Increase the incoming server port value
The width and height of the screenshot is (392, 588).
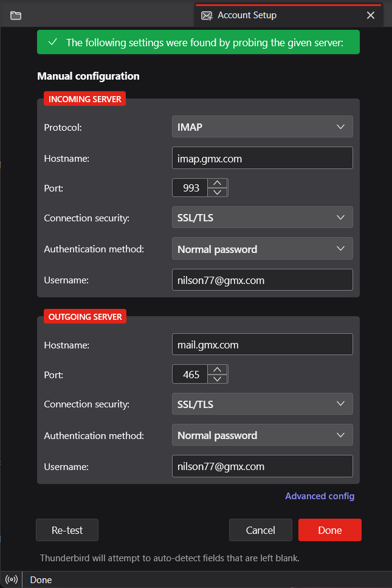218,183
